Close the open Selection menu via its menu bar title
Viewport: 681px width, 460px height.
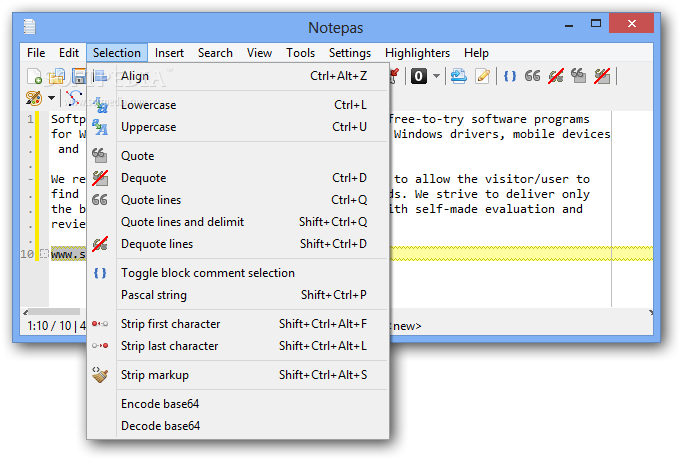pos(117,53)
